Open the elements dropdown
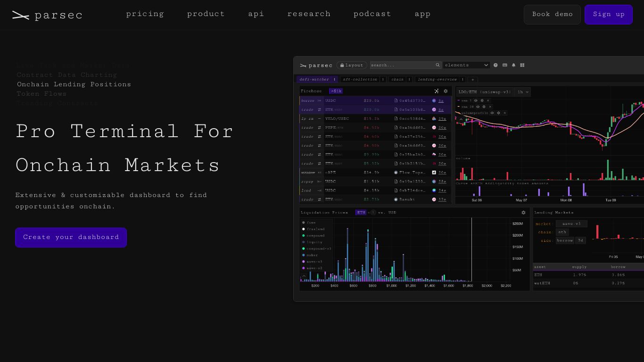Screen dimensions: 644x362 pos(466,65)
